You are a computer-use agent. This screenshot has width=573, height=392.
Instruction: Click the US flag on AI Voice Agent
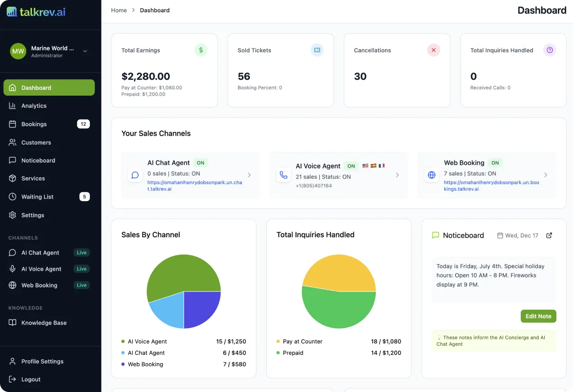[365, 166]
